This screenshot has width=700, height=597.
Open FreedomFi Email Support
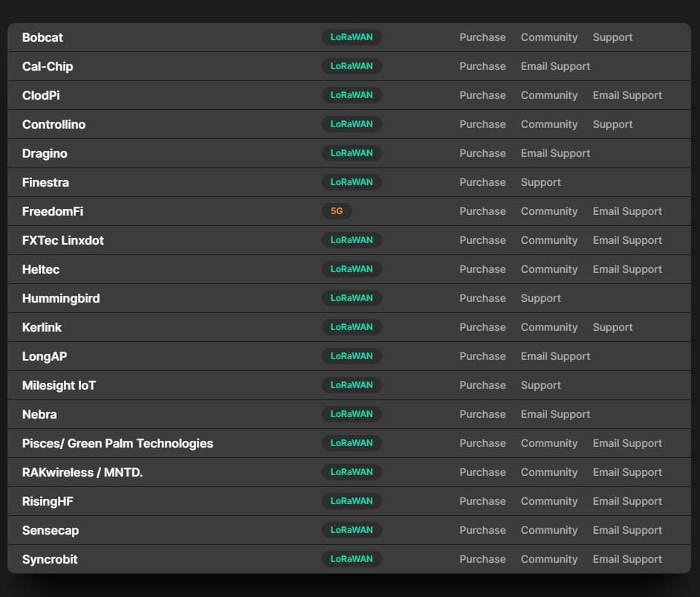[627, 212]
